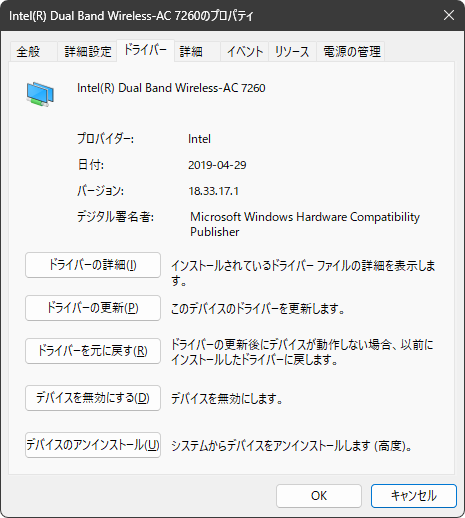465x518 pixels.
Task: Click the プロバイダー: label
Action: (x=105, y=139)
